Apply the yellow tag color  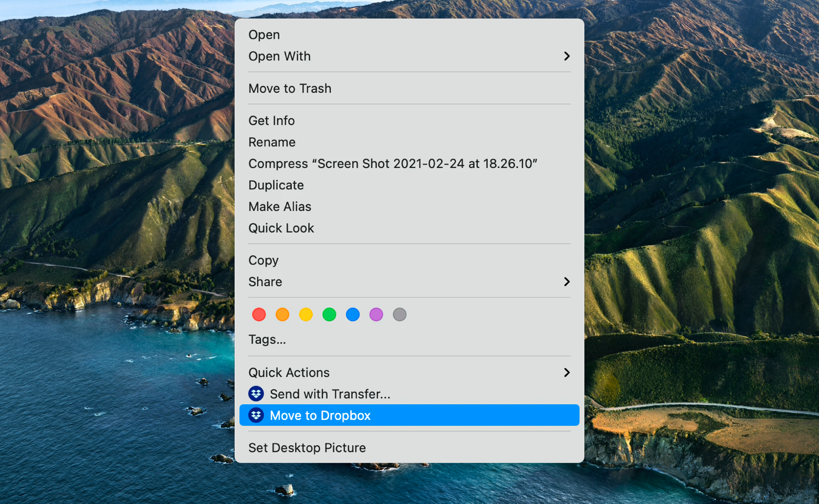click(306, 314)
